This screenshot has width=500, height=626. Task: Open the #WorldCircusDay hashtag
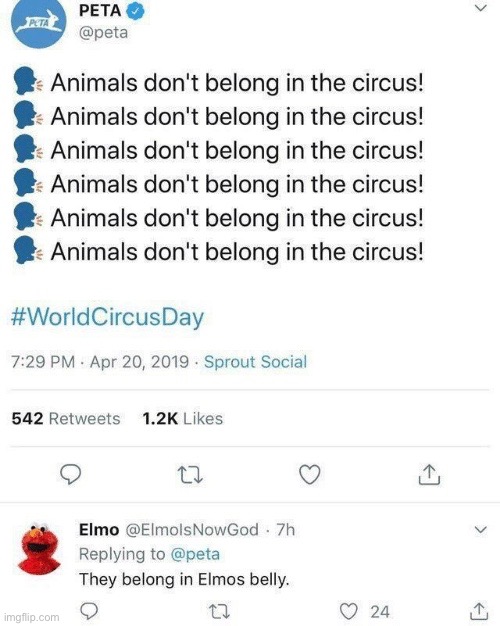tap(107, 318)
